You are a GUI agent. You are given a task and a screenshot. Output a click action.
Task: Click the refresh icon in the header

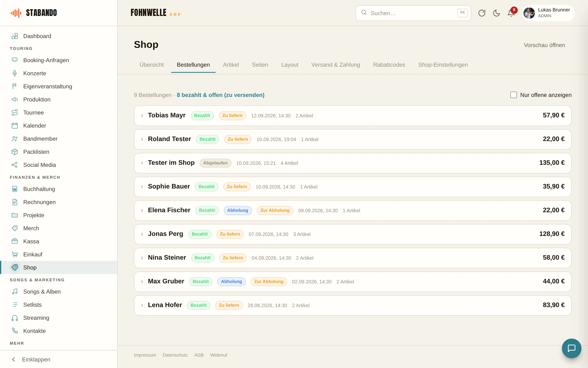tap(482, 13)
